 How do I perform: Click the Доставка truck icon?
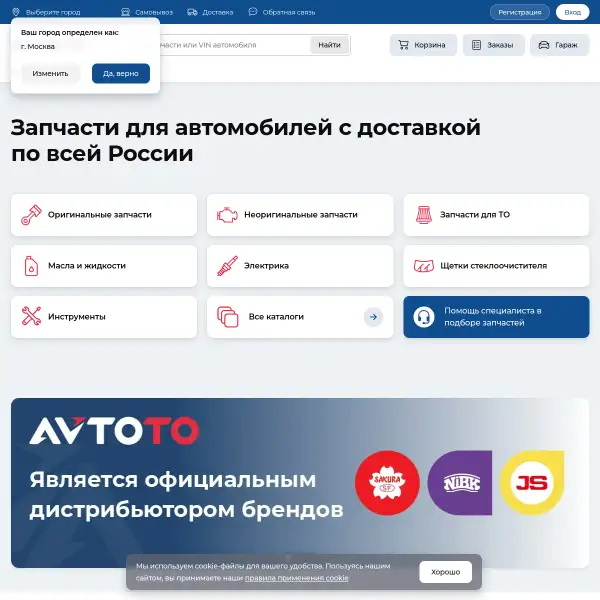click(x=192, y=12)
